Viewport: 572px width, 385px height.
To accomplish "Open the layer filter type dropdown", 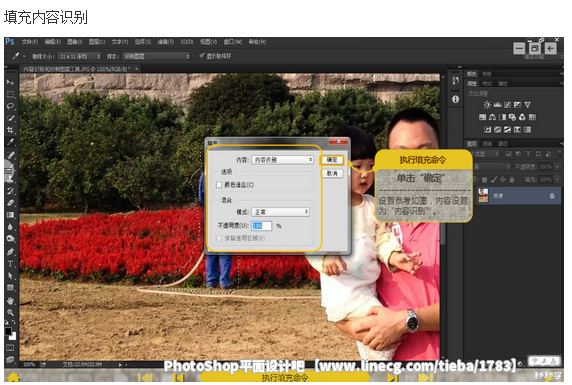I will tap(486, 154).
